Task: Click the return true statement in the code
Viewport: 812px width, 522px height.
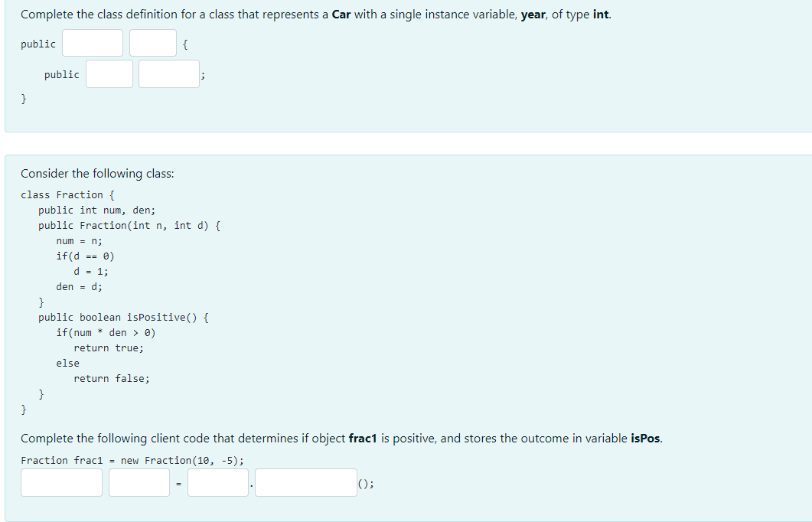Action: coord(109,347)
